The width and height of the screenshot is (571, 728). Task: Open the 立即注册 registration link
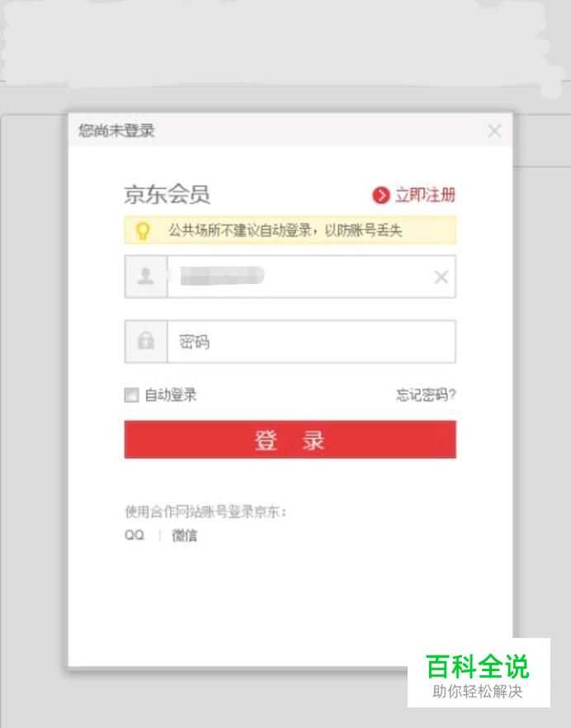[x=425, y=196]
